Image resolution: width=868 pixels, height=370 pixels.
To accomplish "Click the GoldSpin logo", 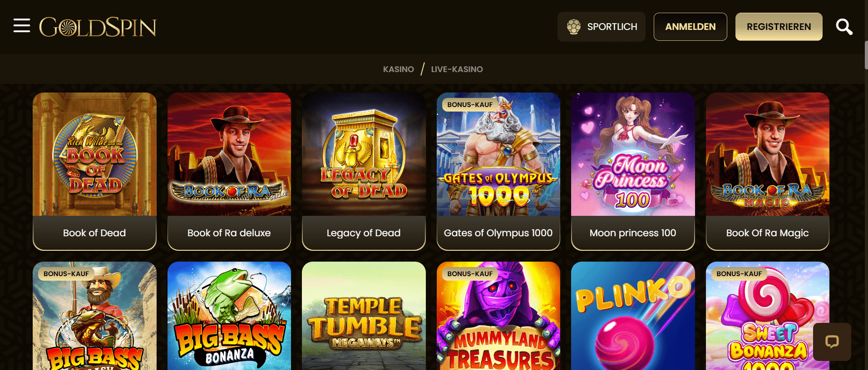I will pyautogui.click(x=98, y=27).
